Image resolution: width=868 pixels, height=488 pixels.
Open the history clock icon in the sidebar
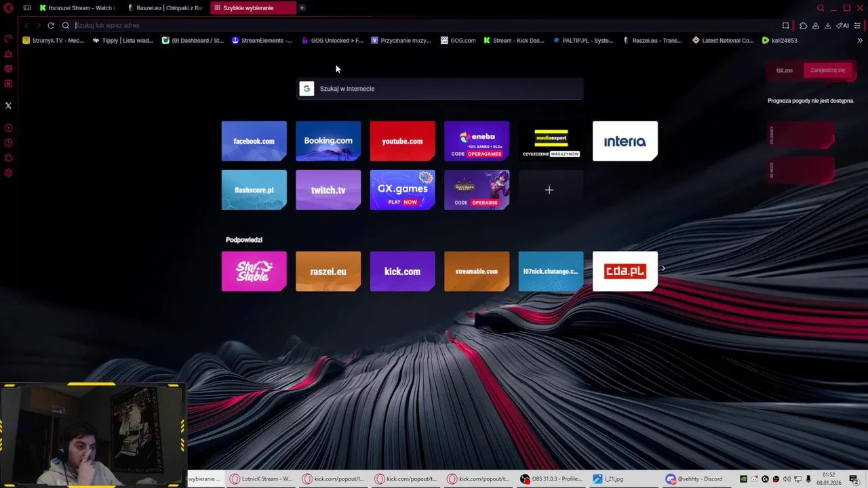point(8,143)
